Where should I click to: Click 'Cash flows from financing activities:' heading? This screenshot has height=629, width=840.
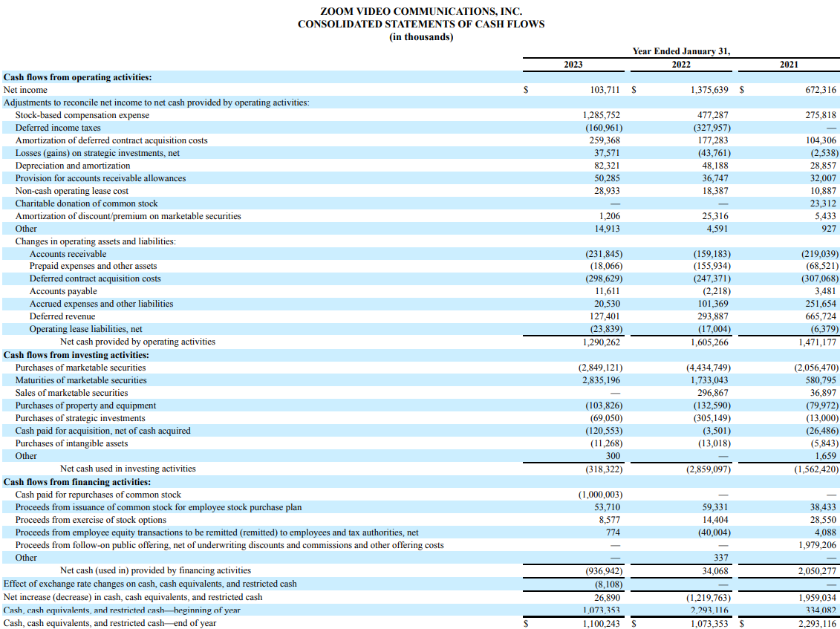pos(77,482)
